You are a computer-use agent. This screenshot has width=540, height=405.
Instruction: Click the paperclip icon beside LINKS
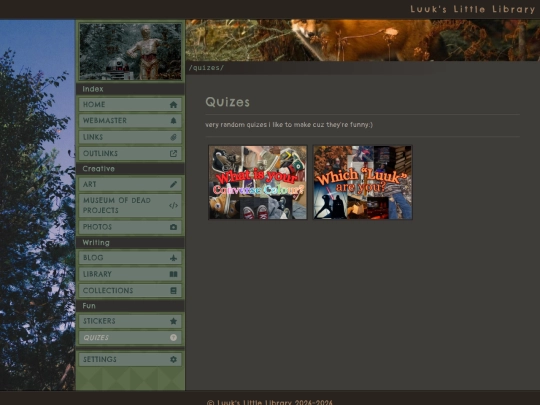tap(173, 137)
